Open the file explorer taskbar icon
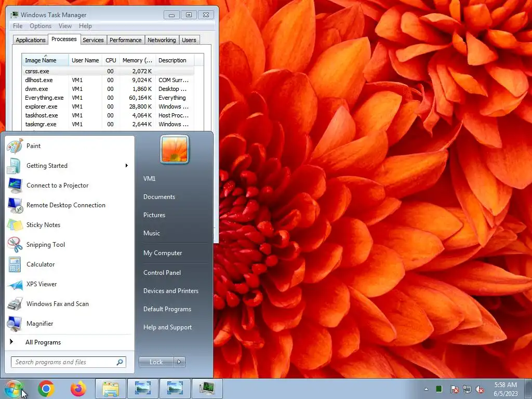 111,389
